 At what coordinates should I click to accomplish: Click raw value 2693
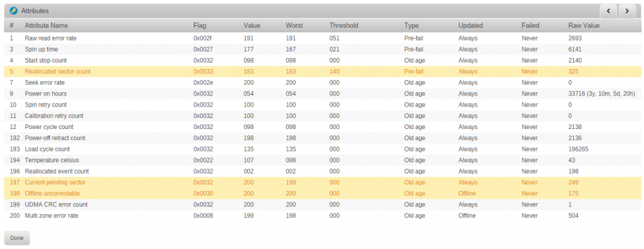(575, 38)
